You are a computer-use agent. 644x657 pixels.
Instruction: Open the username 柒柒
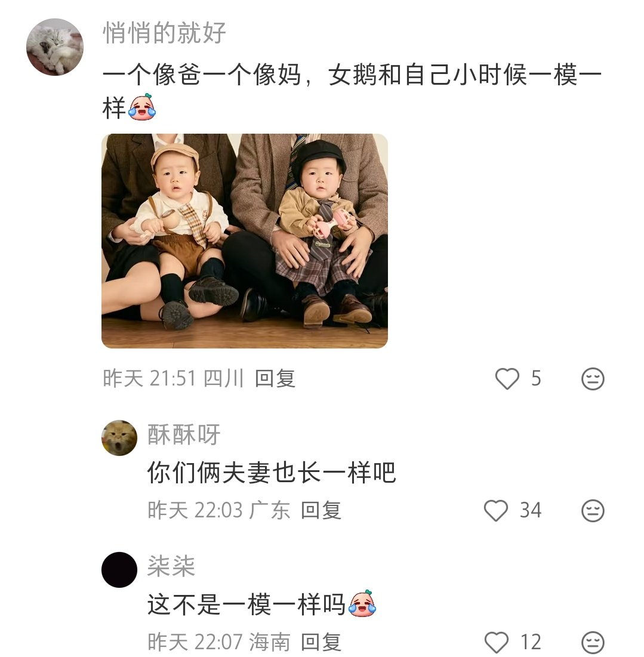point(171,566)
